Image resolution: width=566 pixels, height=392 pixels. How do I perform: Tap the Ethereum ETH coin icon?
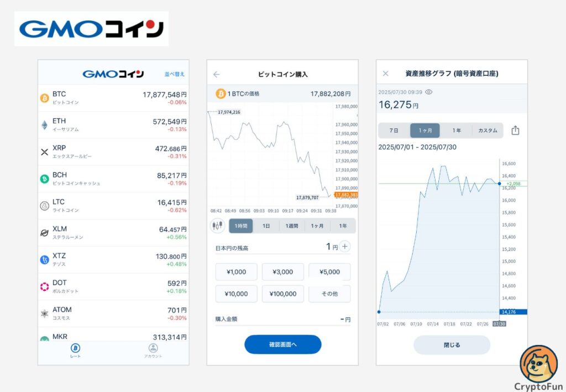(x=45, y=125)
